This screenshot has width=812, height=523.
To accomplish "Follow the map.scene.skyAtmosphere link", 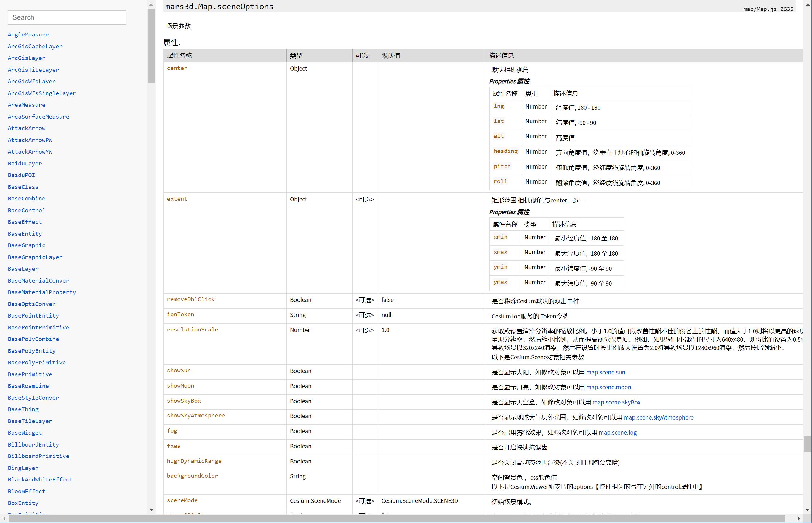I will 659,417.
